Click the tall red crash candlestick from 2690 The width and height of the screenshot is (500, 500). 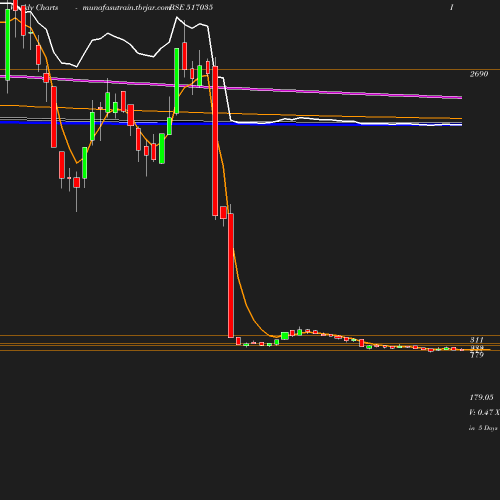coord(215,141)
